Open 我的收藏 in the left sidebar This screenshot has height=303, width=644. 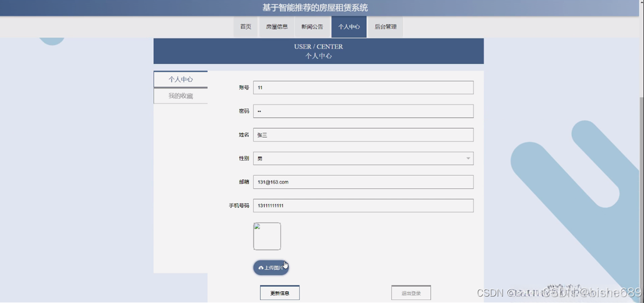tap(180, 96)
